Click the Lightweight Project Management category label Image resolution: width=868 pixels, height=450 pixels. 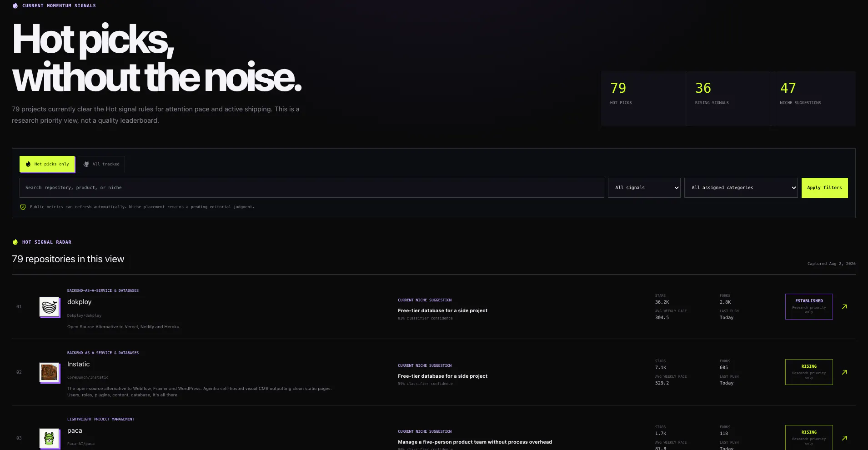pos(101,419)
